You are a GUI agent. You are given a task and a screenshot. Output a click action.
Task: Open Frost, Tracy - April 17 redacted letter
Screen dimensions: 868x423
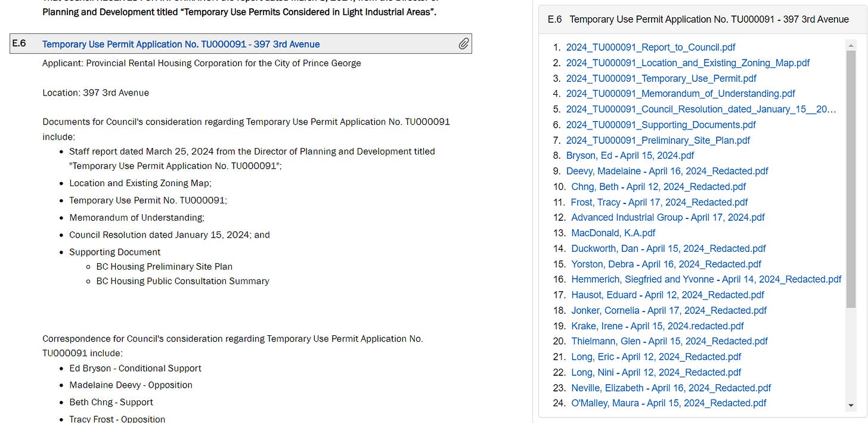[659, 202]
